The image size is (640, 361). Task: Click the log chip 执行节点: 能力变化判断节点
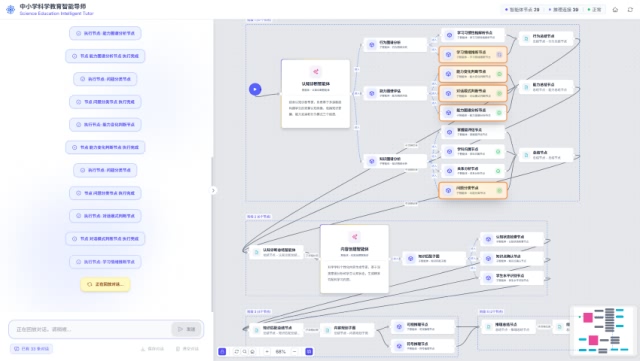pyautogui.click(x=105, y=125)
